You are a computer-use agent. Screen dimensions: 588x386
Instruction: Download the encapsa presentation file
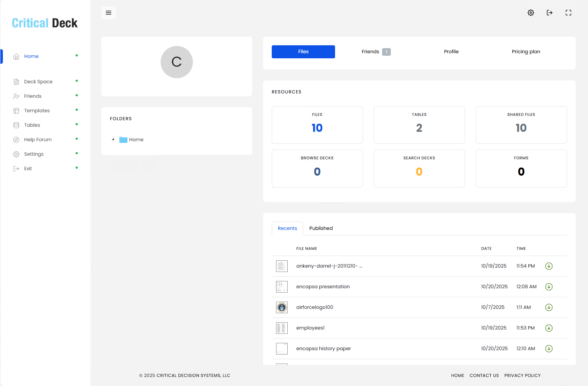pos(549,287)
